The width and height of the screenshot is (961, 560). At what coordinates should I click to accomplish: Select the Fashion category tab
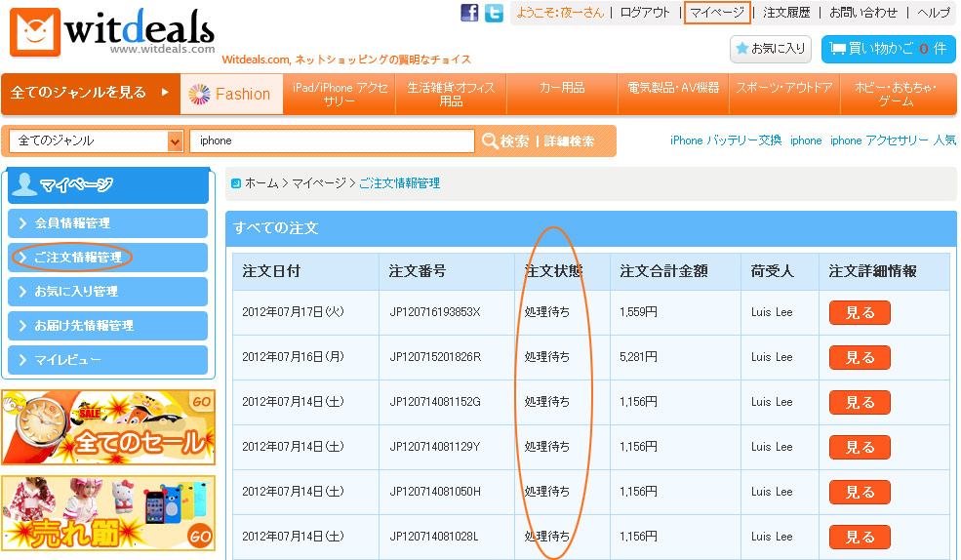tap(231, 94)
